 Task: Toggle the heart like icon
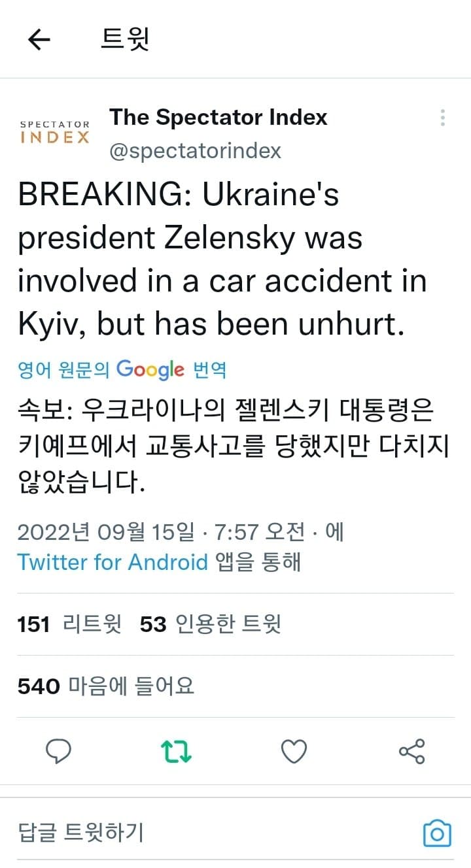294,752
